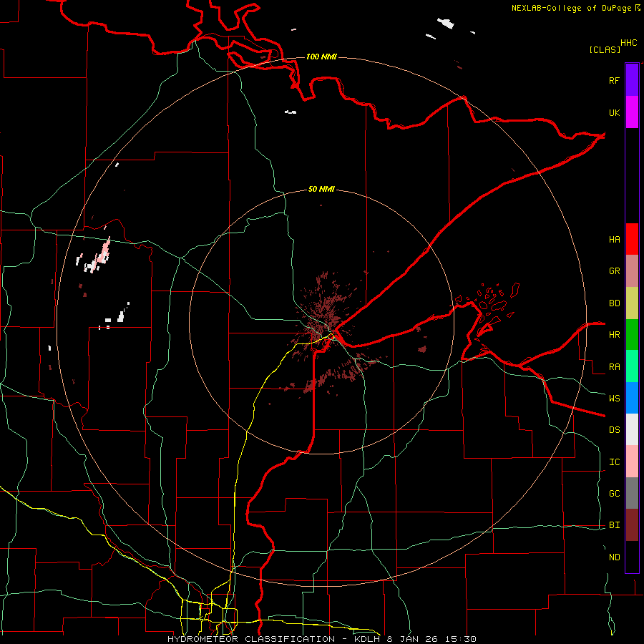Click the BD legend label
Screen dimensions: 644x644
[x=615, y=303]
